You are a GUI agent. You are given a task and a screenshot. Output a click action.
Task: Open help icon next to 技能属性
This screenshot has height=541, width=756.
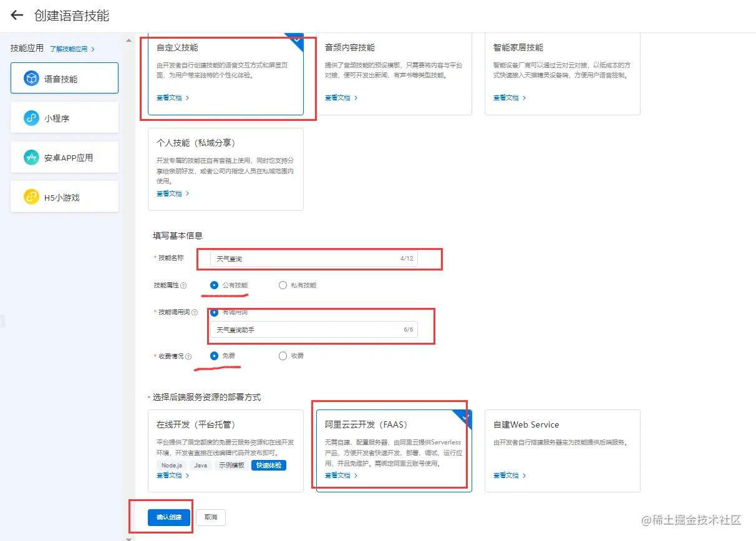point(183,285)
